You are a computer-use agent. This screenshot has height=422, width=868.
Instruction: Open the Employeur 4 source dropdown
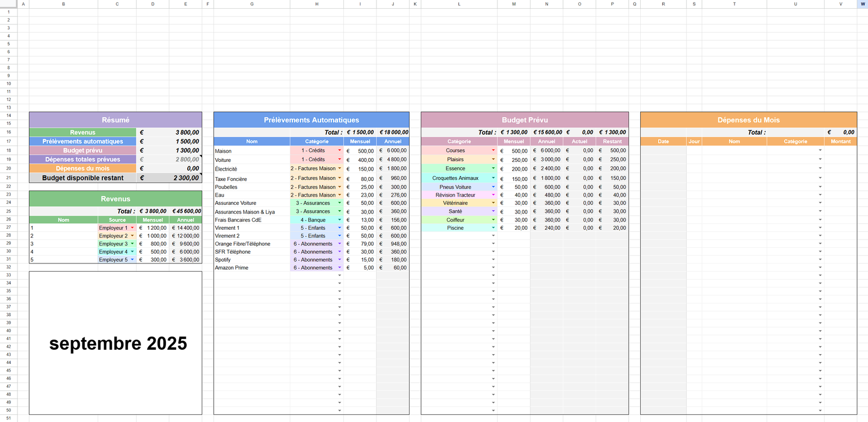click(132, 252)
